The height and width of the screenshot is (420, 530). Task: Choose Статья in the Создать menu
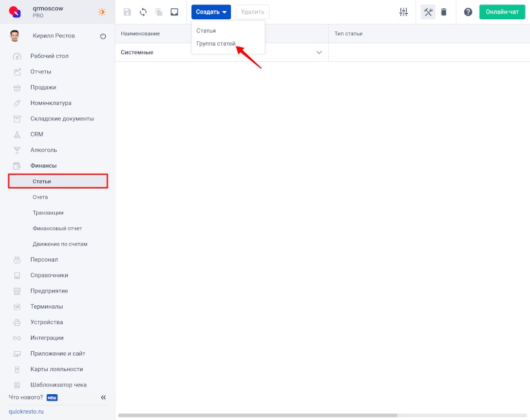click(x=206, y=30)
